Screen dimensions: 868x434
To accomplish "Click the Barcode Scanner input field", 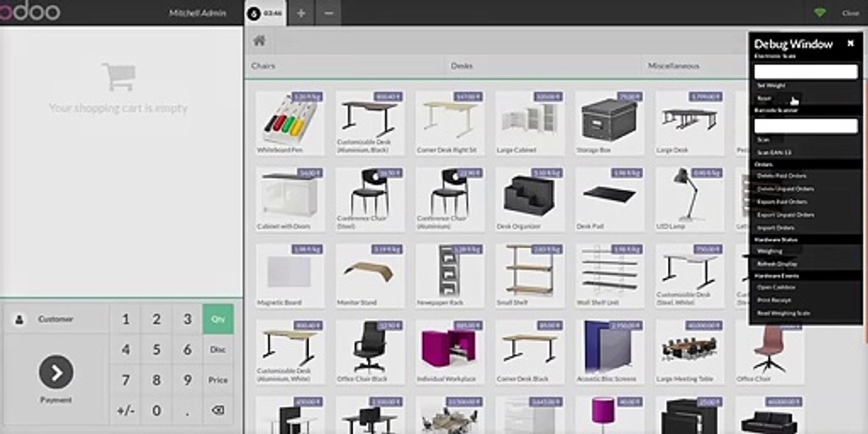I will [806, 126].
